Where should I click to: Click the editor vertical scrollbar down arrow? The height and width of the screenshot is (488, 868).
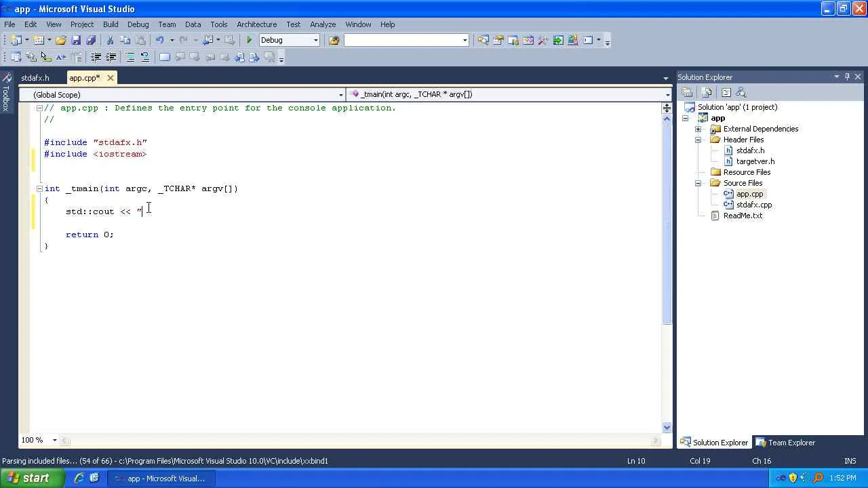667,427
